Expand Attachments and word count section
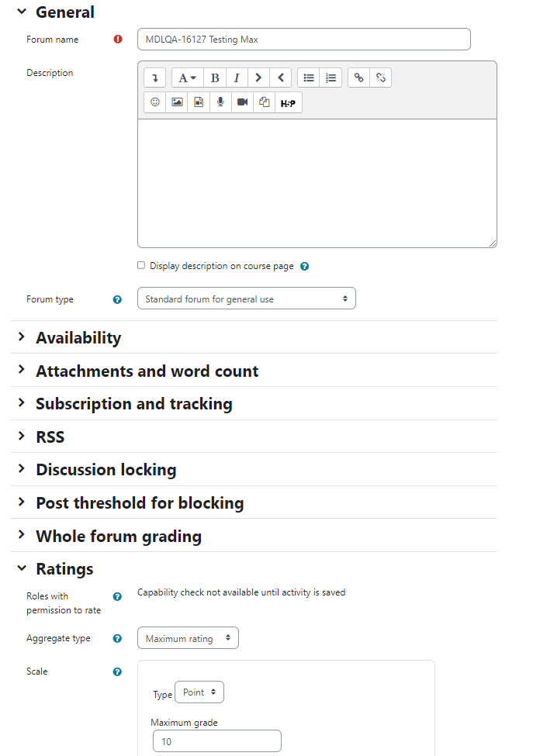The height and width of the screenshot is (756, 533). 147,371
